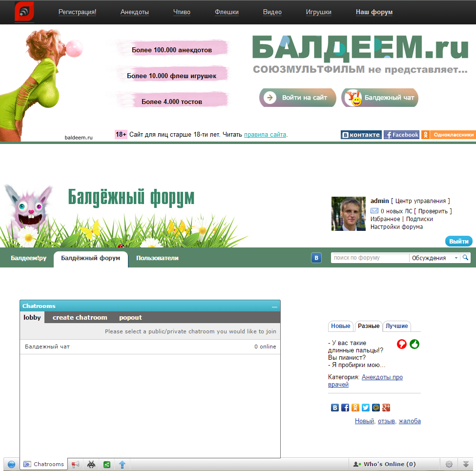
Task: Click the Выйти logout button
Action: [459, 241]
